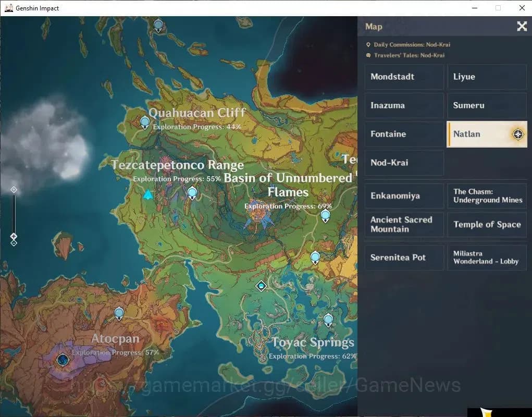Minimize the Genshin Impact window

pyautogui.click(x=475, y=8)
